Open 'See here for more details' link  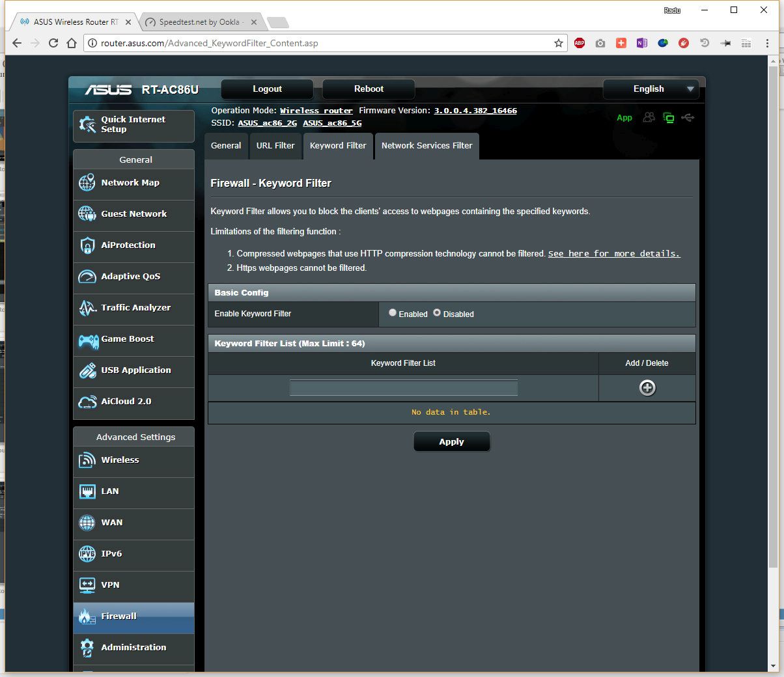click(613, 254)
